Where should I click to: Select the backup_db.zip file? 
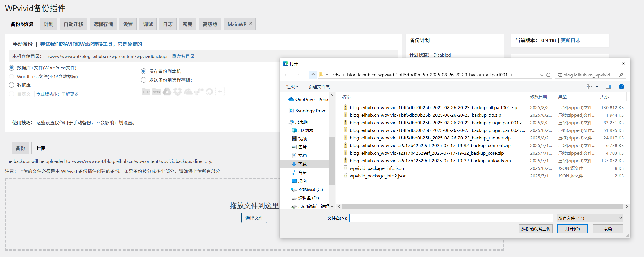click(425, 115)
